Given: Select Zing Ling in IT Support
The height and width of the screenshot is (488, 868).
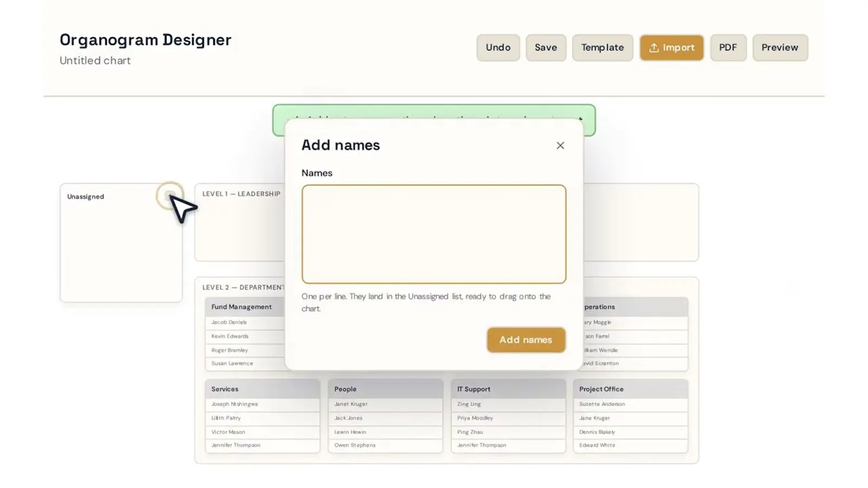Looking at the screenshot, I should click(x=508, y=404).
